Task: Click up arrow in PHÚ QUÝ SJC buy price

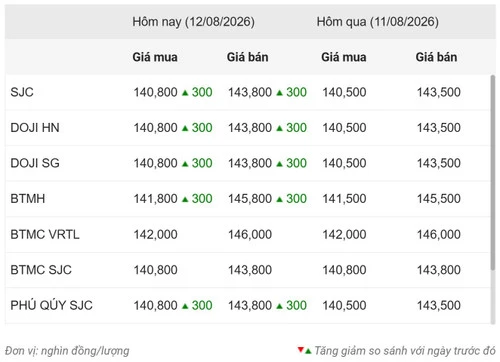Action: (x=185, y=306)
